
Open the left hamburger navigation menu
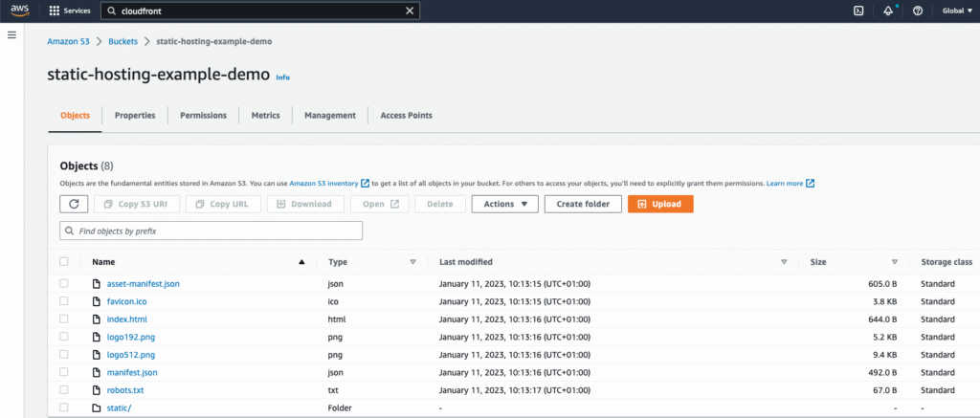point(11,34)
